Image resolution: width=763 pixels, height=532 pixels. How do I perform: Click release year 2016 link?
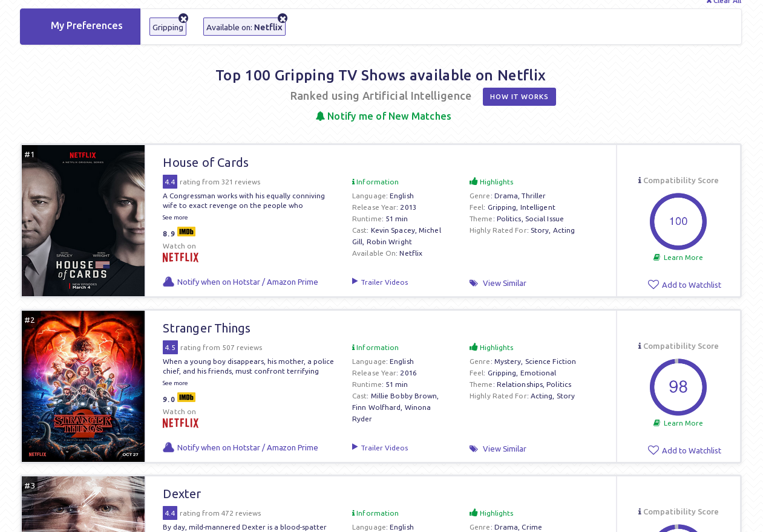click(408, 373)
